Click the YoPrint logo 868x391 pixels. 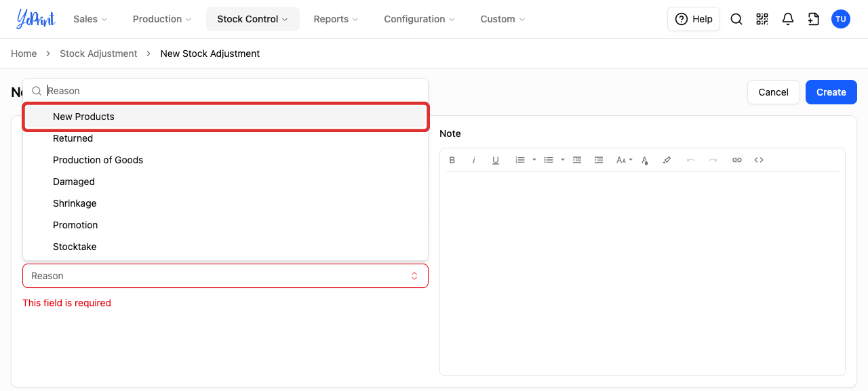pyautogui.click(x=35, y=19)
